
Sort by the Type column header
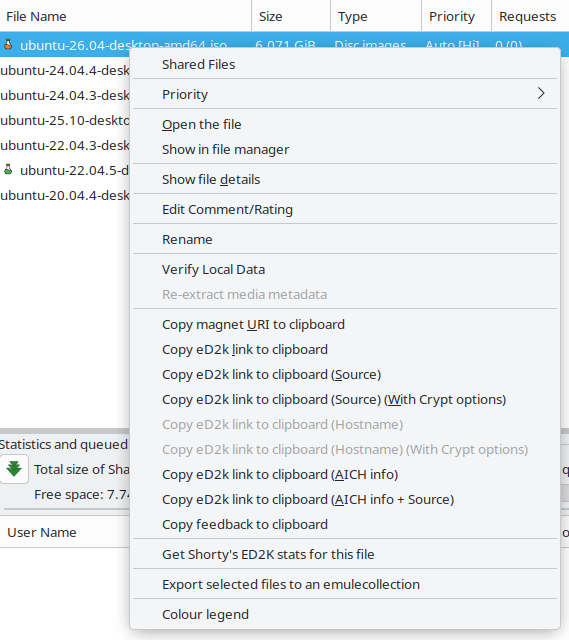(376, 16)
